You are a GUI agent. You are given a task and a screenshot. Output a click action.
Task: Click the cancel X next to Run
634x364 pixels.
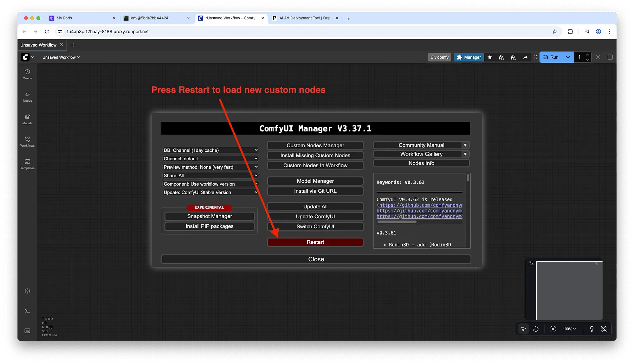(598, 57)
